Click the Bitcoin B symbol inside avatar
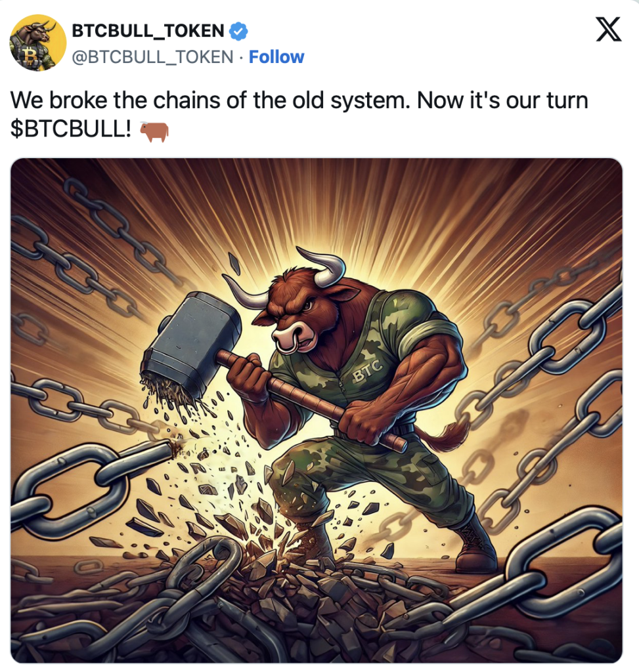Image resolution: width=639 pixels, height=672 pixels. click(29, 55)
